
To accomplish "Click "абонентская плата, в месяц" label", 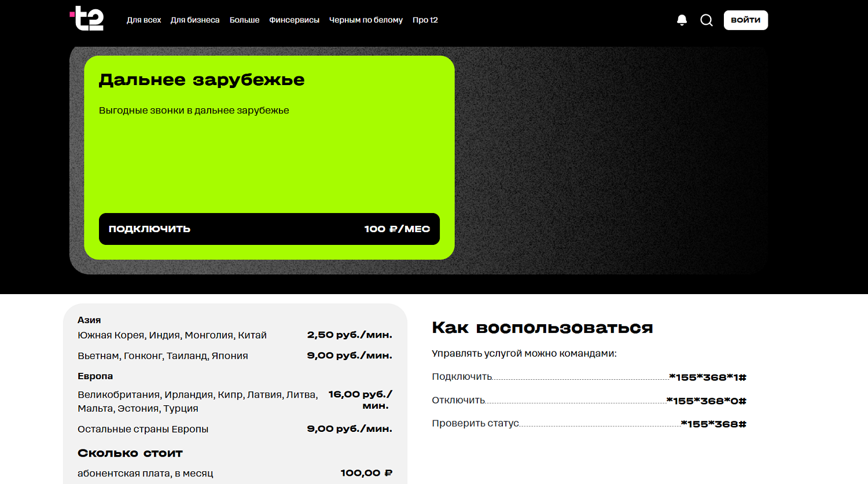I will pyautogui.click(x=145, y=473).
